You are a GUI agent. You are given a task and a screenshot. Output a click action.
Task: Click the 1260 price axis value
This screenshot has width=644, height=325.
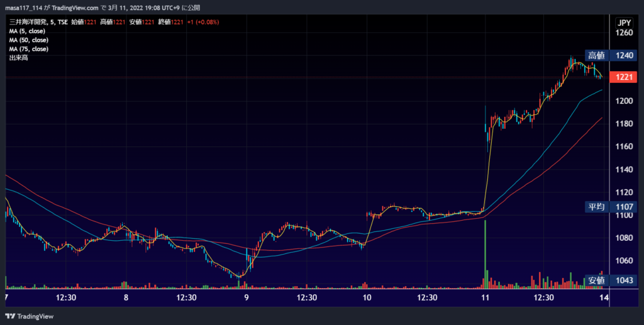[x=624, y=33]
